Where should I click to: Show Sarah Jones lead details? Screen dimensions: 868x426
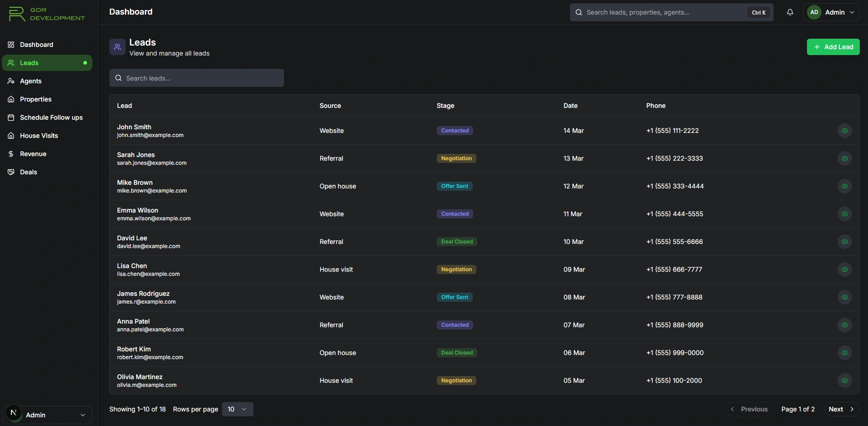tap(845, 158)
